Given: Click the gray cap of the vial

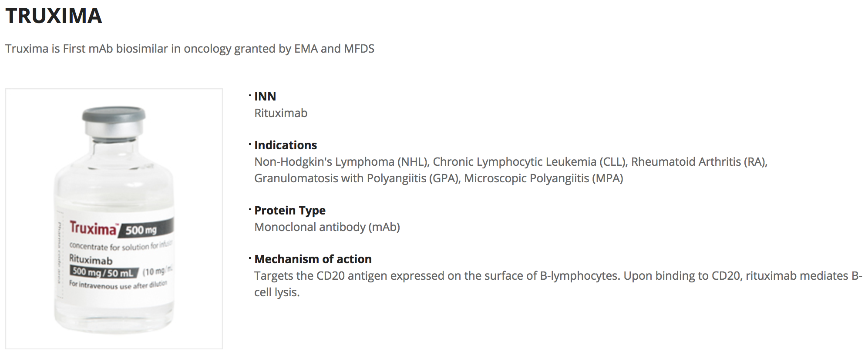Looking at the screenshot, I should 114,115.
